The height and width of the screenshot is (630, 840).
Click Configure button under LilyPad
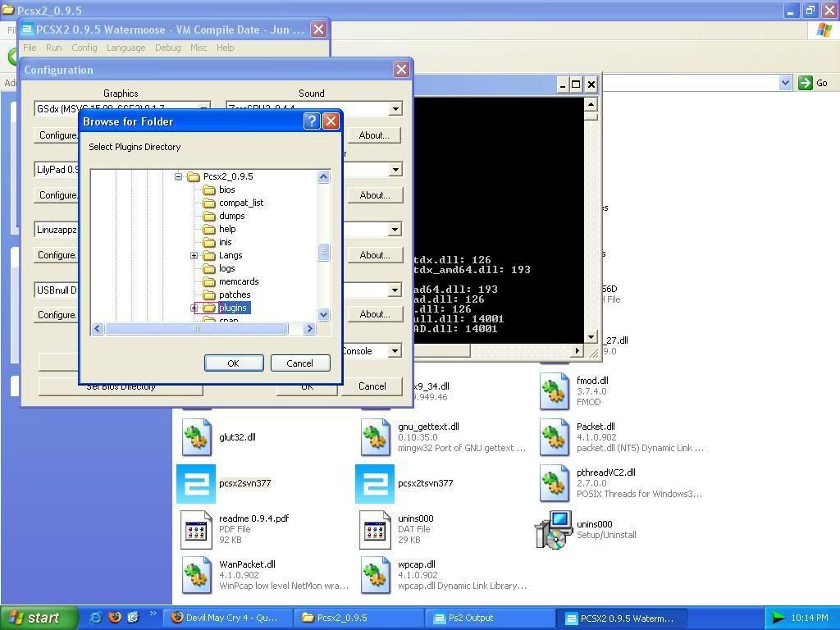pos(58,195)
